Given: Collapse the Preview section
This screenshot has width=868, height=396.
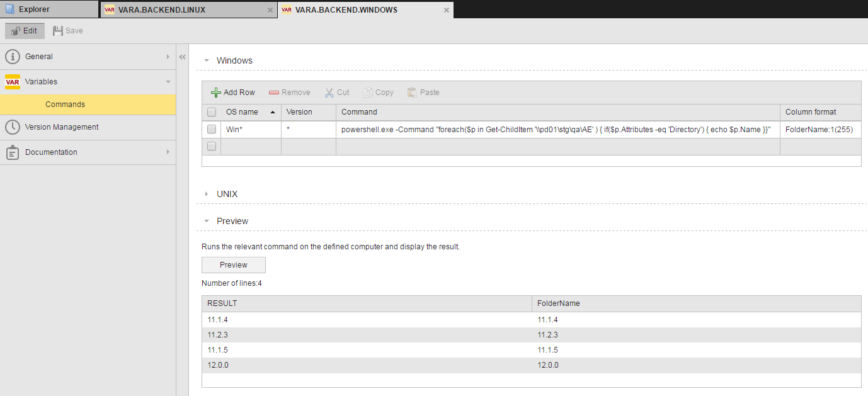Looking at the screenshot, I should tap(207, 221).
